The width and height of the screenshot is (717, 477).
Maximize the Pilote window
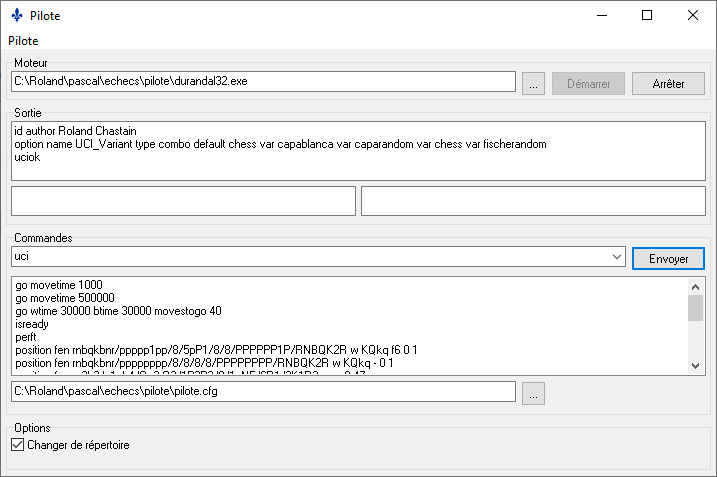(x=647, y=15)
